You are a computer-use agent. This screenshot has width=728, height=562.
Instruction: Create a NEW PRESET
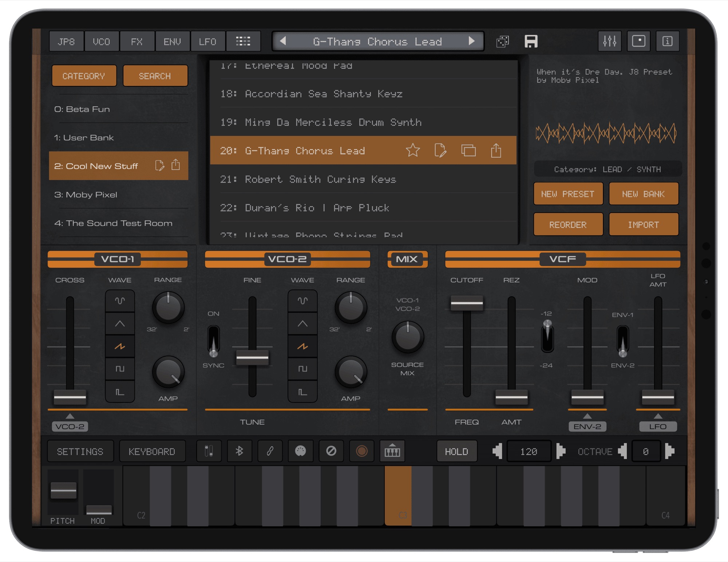tap(568, 194)
